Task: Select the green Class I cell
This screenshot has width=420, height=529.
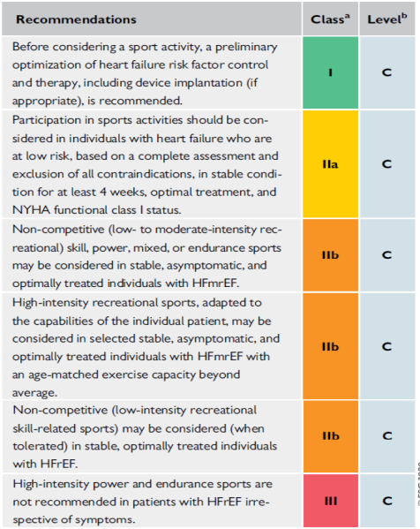Action: pyautogui.click(x=330, y=72)
